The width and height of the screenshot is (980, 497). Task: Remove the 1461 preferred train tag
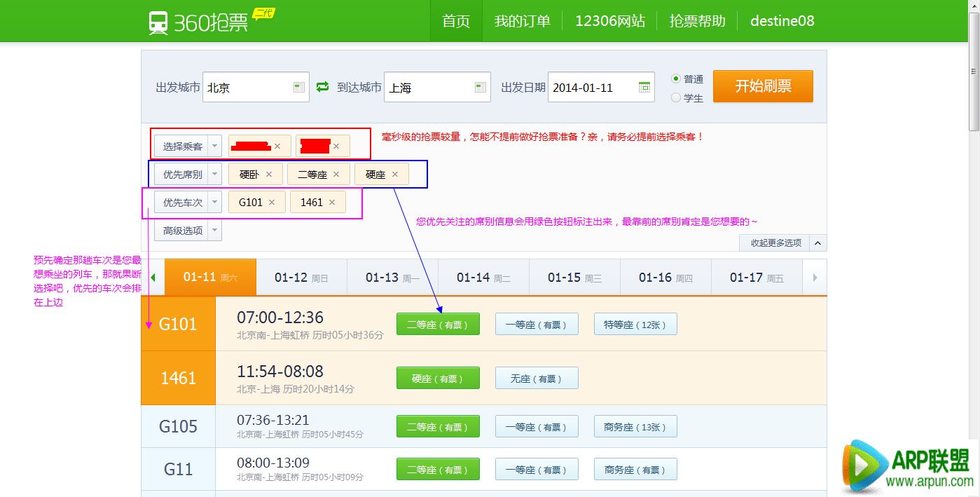(x=333, y=201)
